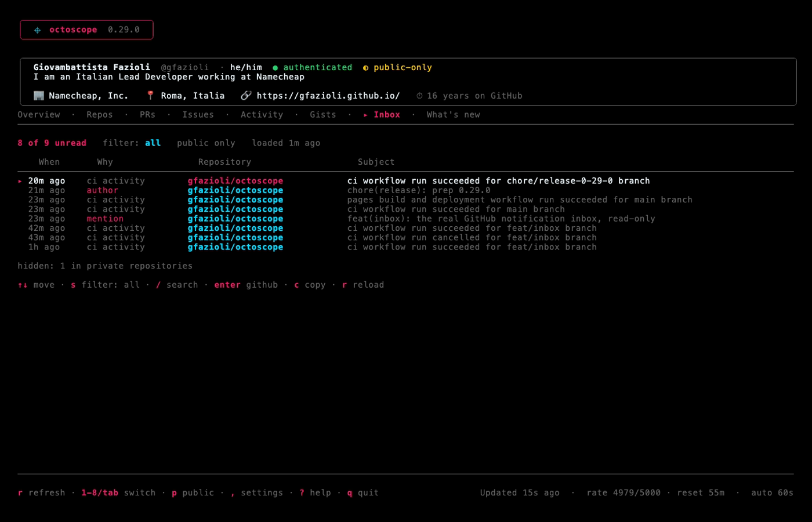Click the author reason label
The height and width of the screenshot is (522, 812).
[103, 190]
